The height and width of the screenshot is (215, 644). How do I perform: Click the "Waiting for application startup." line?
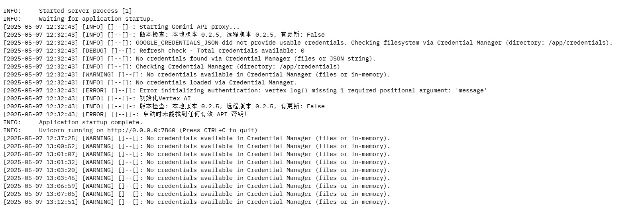tap(96, 19)
